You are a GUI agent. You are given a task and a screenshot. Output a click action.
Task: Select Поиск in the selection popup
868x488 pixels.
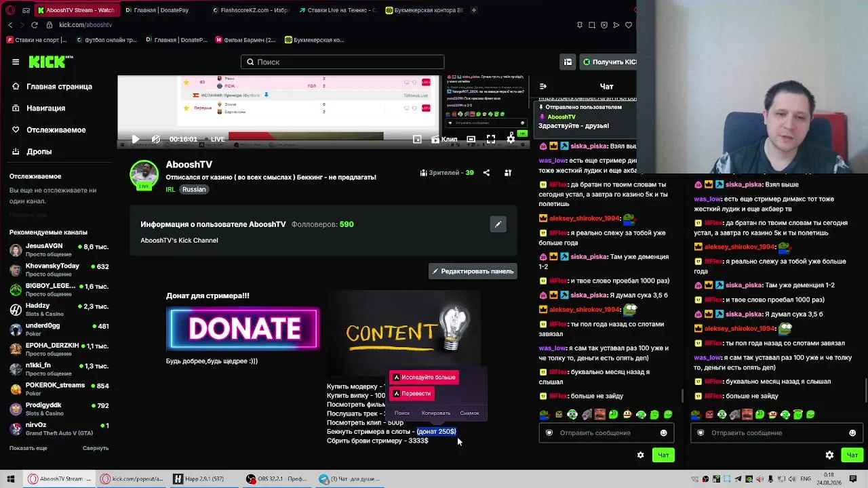pyautogui.click(x=402, y=413)
